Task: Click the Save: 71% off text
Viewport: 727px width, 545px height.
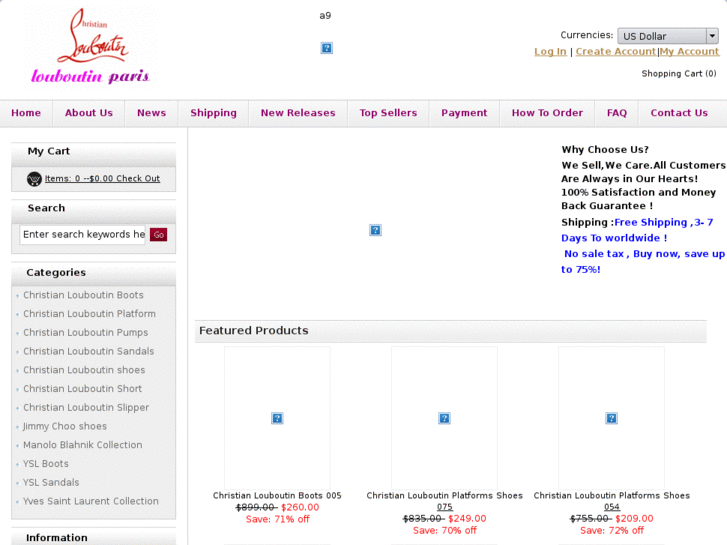Action: [277, 519]
